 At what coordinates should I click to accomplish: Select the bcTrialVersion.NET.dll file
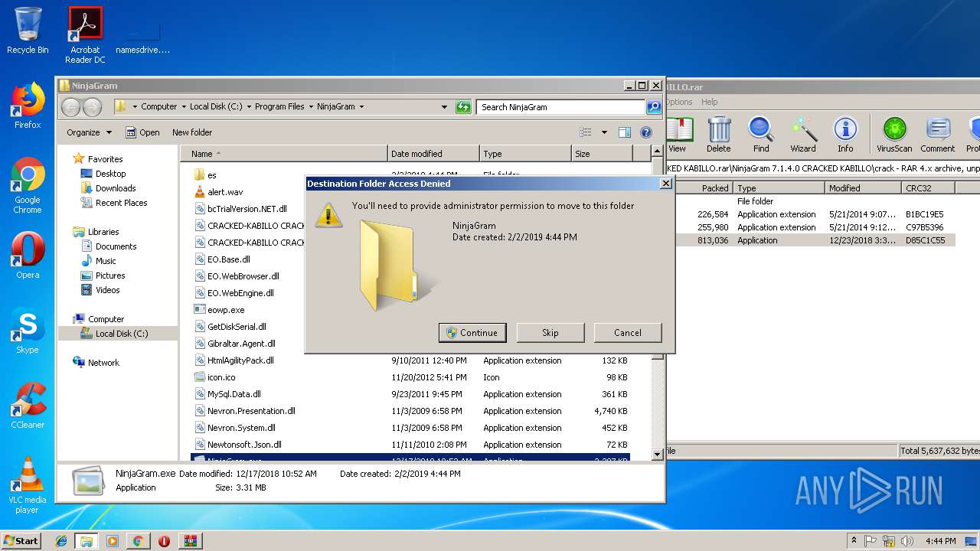[247, 209]
